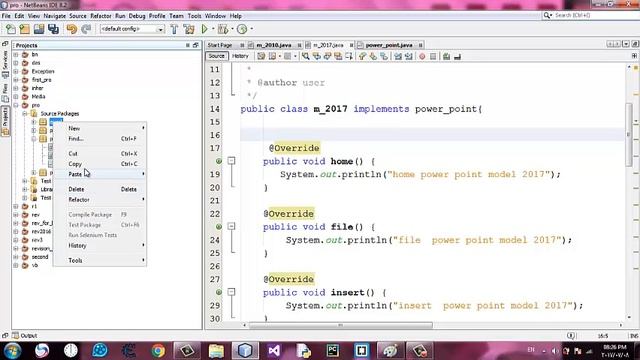Image resolution: width=640 pixels, height=360 pixels.
Task: Open the Refactor menu in menu bar
Action: tap(100, 16)
